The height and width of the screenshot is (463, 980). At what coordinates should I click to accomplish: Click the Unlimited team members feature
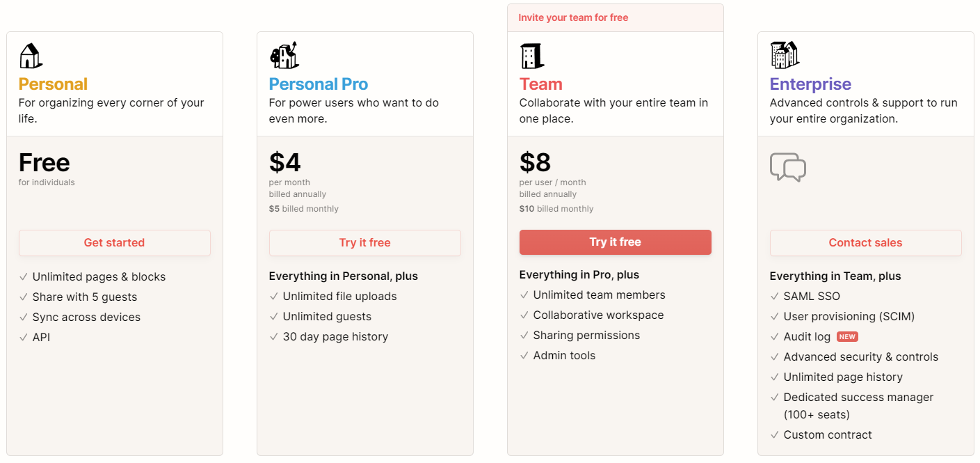599,295
